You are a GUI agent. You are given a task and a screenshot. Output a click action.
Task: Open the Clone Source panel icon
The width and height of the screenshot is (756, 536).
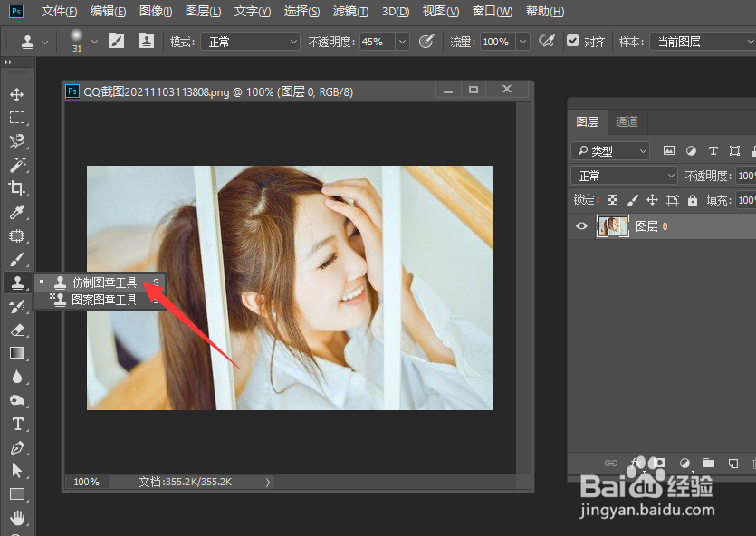click(x=146, y=42)
